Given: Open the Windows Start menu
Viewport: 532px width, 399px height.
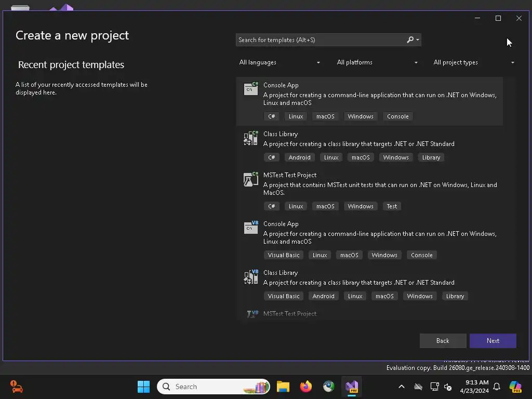Looking at the screenshot, I should [143, 387].
